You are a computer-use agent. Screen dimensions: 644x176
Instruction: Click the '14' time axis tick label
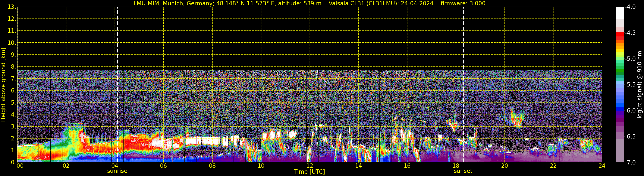[358, 166]
